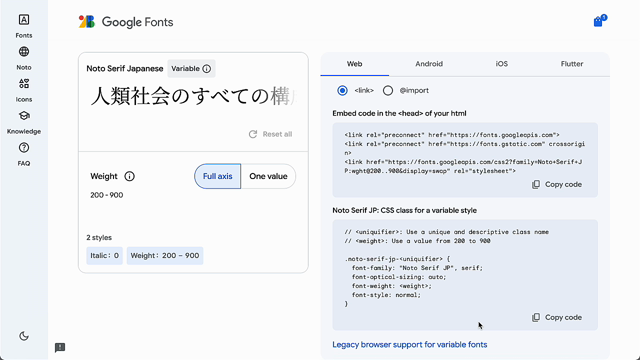Click the Japanese preview text
640x360 pixels.
(x=193, y=96)
